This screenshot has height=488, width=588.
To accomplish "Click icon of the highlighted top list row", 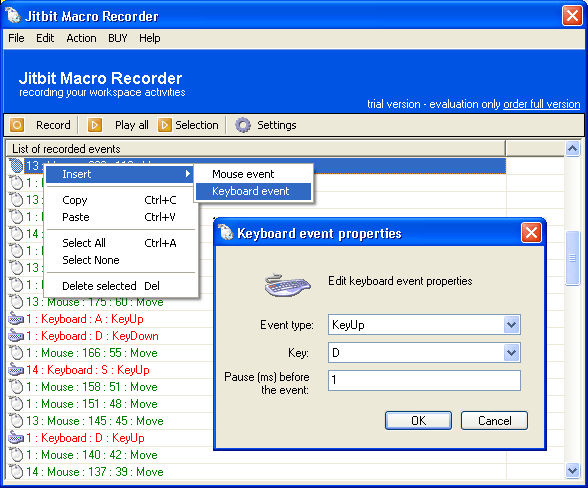I will click(x=16, y=166).
